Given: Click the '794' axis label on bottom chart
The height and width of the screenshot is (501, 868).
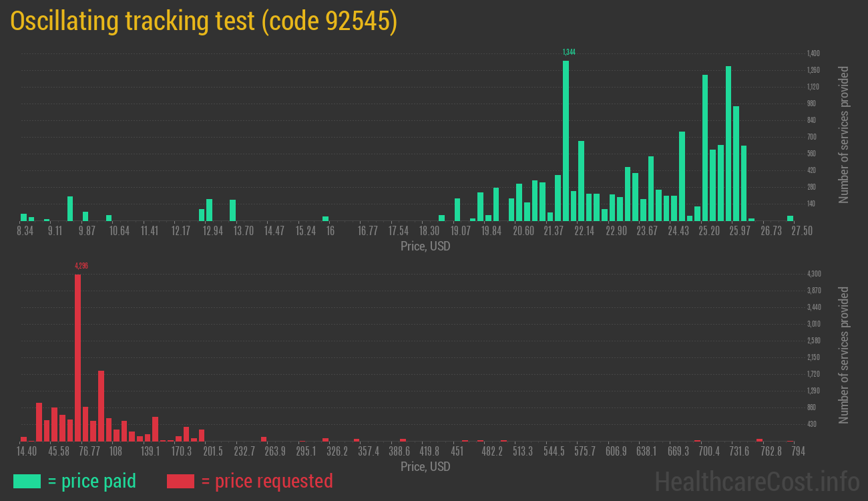Looking at the screenshot, I should point(799,451).
